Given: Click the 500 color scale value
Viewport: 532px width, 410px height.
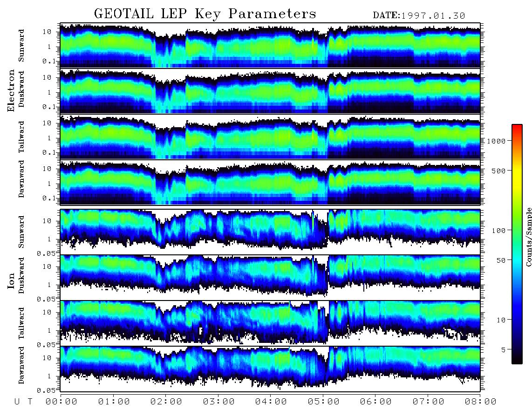Looking at the screenshot, I should click(499, 171).
